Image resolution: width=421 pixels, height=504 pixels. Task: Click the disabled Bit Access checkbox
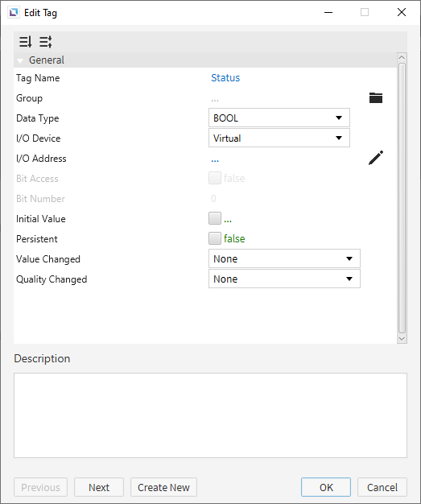pos(215,178)
